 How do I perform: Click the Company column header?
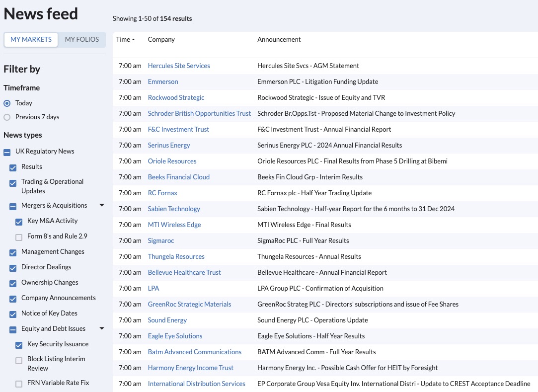[161, 39]
